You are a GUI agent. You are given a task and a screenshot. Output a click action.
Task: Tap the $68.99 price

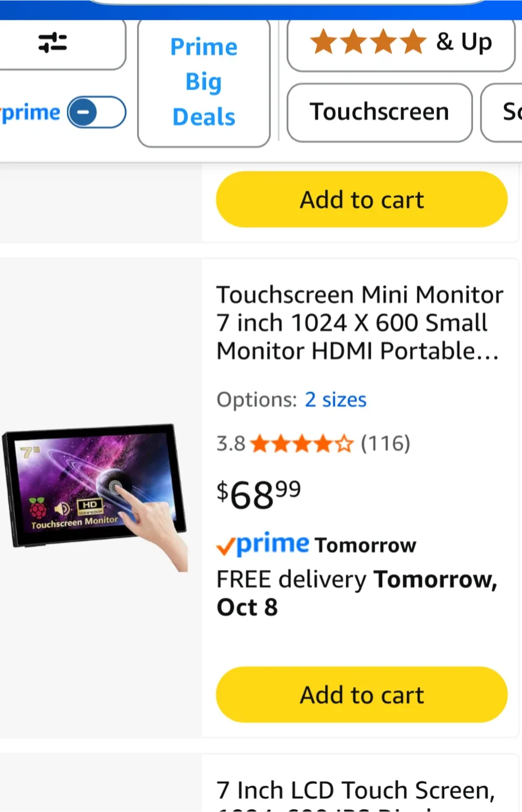259,495
